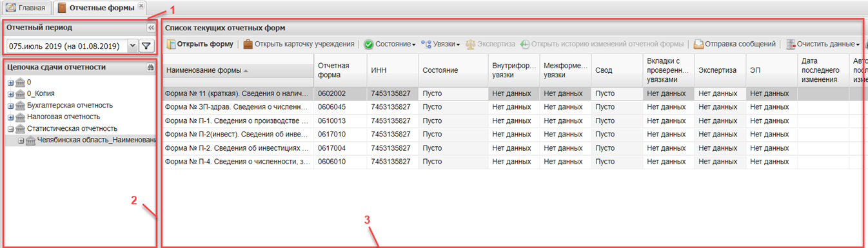Click Вкладки с проверенными увязками header
This screenshot has height=248, width=868.
(x=668, y=70)
